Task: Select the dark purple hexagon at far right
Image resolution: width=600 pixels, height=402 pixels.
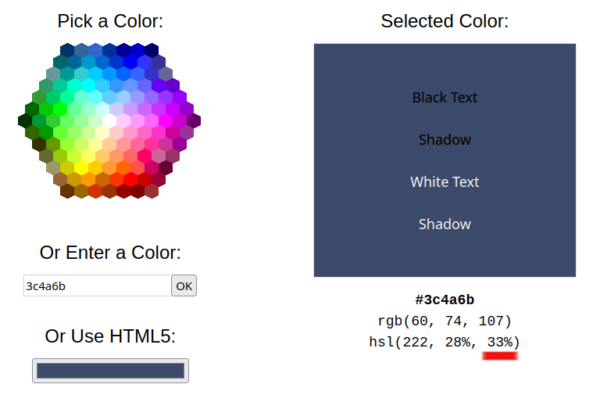Action: (x=194, y=121)
